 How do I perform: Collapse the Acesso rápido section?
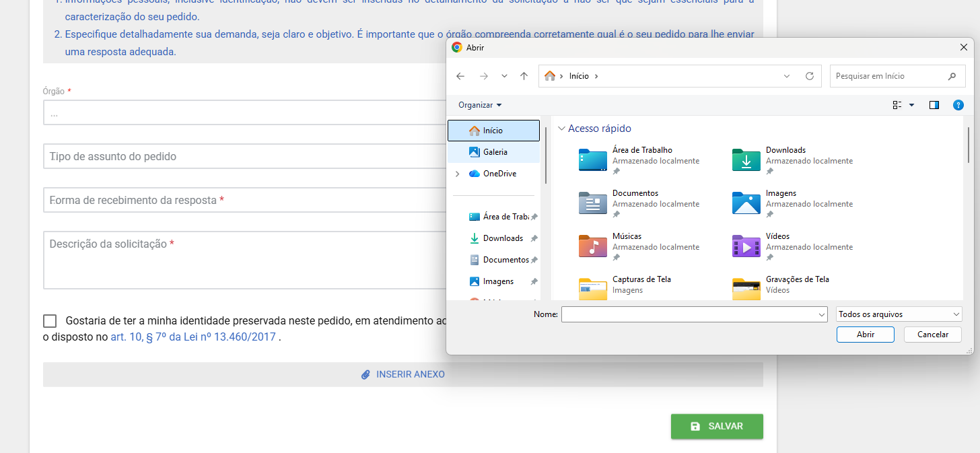[561, 129]
